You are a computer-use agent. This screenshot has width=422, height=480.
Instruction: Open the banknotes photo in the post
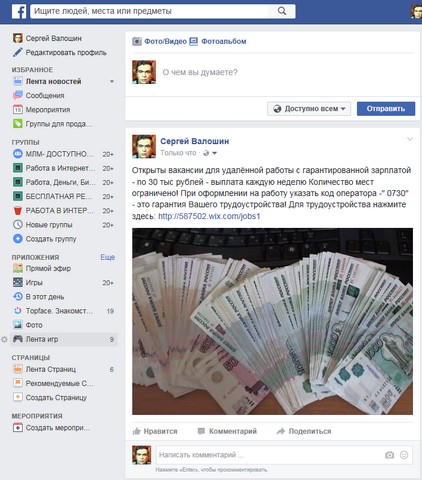(272, 321)
